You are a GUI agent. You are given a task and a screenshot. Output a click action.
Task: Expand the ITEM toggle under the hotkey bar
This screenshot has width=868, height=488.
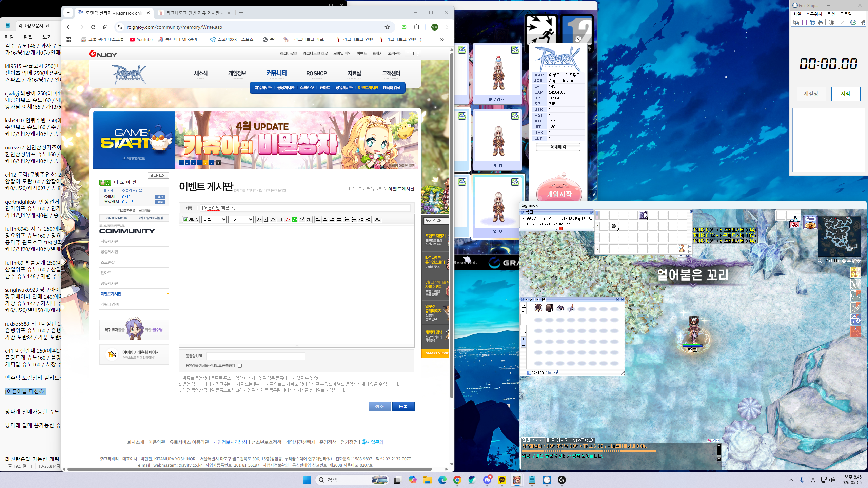pyautogui.click(x=685, y=256)
